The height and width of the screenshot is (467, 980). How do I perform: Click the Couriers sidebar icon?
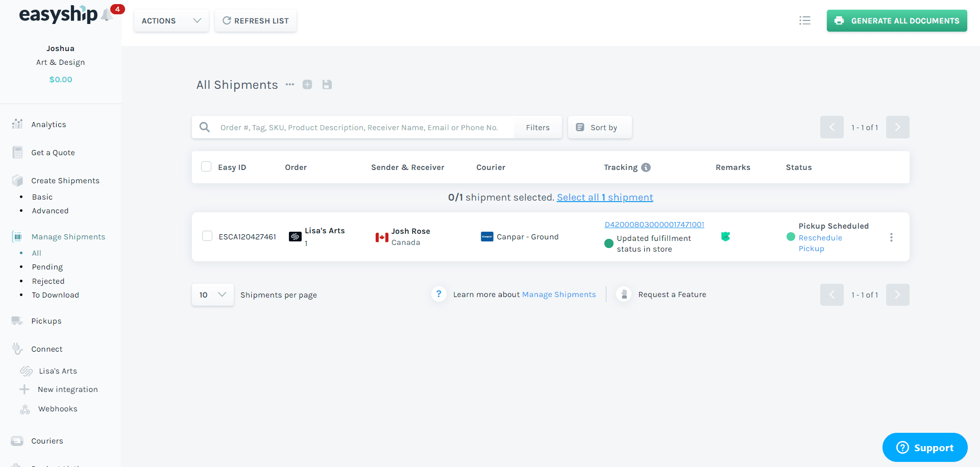pos(17,441)
